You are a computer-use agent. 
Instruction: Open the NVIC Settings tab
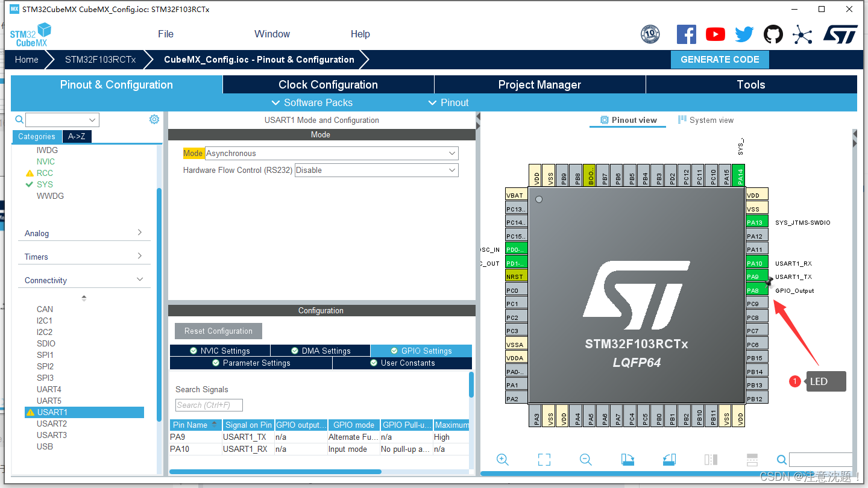pos(219,351)
